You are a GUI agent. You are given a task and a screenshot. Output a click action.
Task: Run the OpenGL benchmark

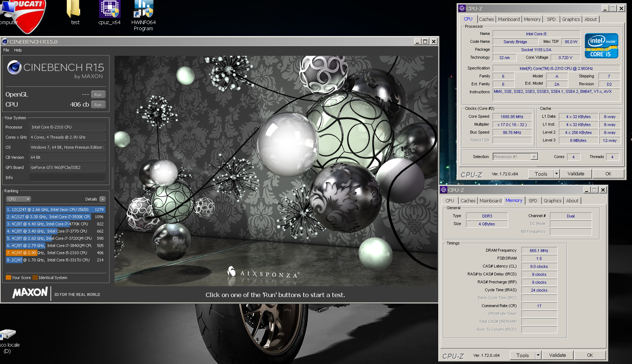(98, 95)
